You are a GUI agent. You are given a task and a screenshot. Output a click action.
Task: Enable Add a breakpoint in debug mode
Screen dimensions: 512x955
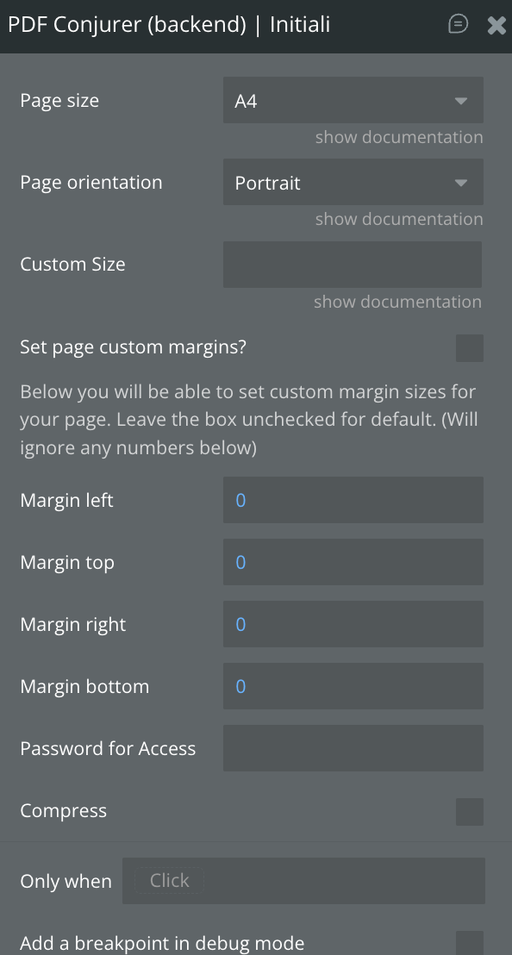(x=469, y=943)
